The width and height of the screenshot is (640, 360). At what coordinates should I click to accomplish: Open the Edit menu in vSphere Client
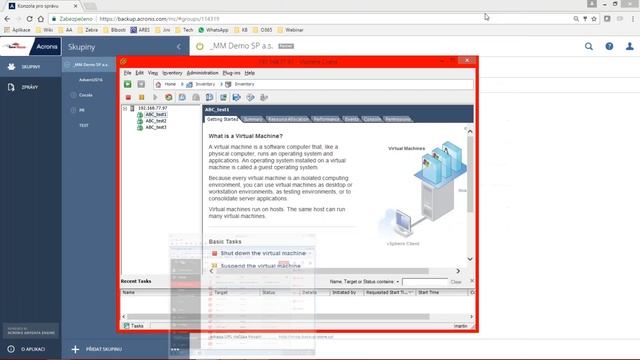(x=140, y=73)
